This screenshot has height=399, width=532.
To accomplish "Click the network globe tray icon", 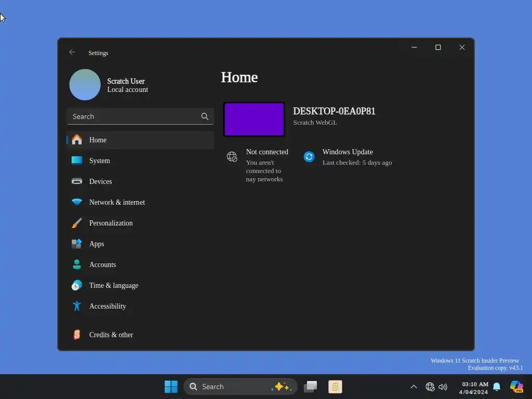I will pos(430,387).
